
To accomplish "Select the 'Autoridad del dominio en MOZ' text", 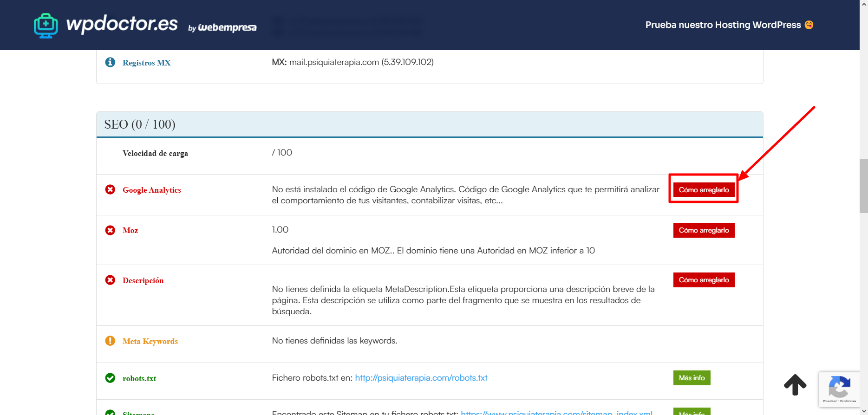I will pyautogui.click(x=433, y=251).
